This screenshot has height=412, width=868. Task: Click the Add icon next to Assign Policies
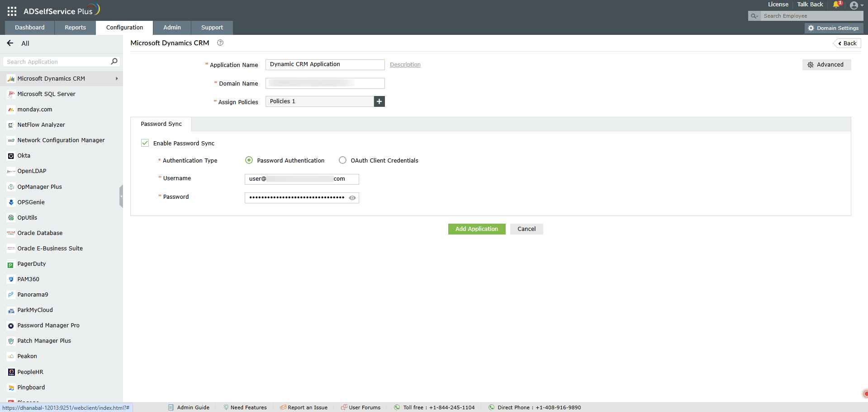click(x=379, y=101)
